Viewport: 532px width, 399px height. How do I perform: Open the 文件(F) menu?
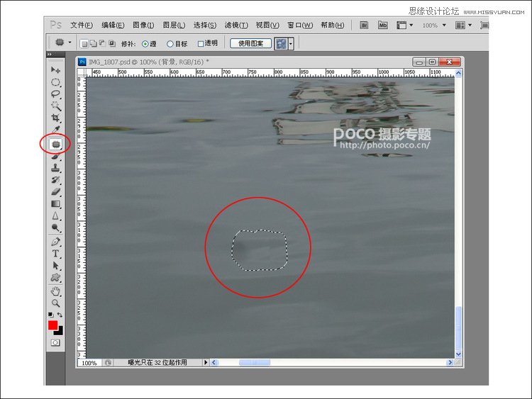tap(82, 25)
